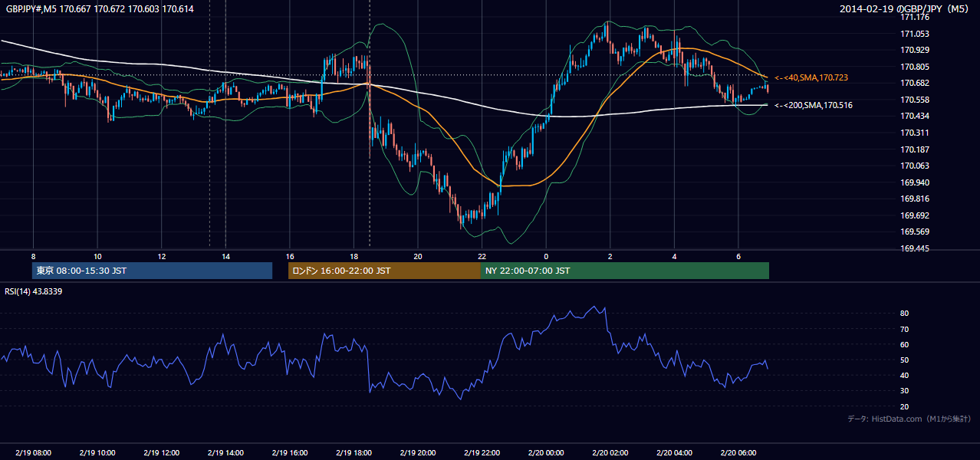Click price level 171.053 on the axis
Screen dimensions: 980x460
(914, 34)
